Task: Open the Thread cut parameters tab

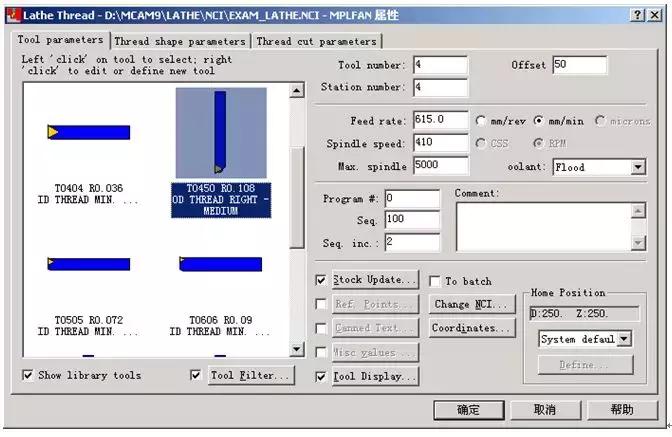Action: pyautogui.click(x=317, y=42)
